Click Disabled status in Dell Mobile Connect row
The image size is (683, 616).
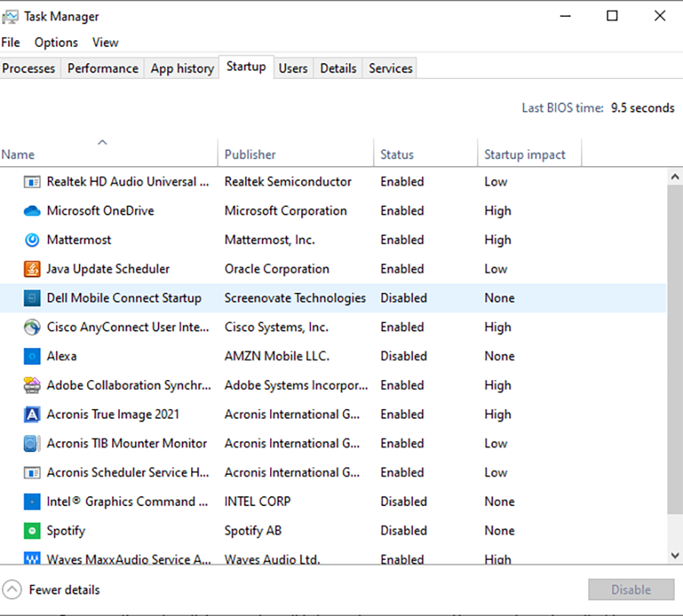404,298
